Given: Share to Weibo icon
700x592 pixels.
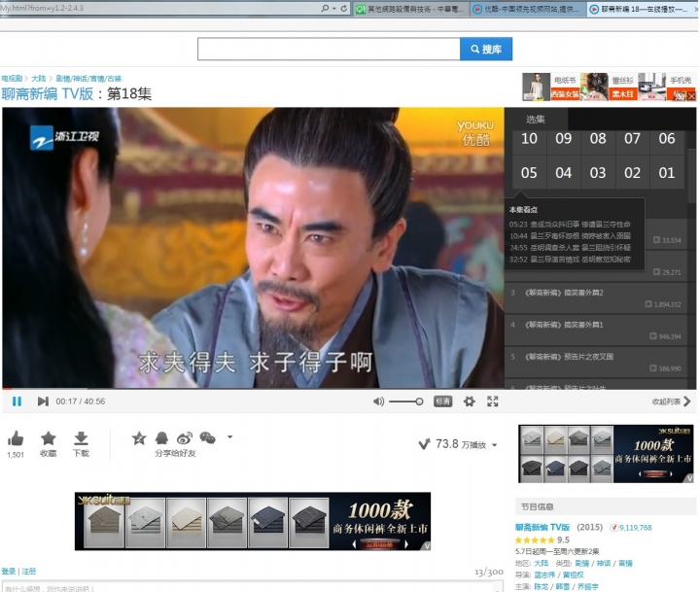Looking at the screenshot, I should pyautogui.click(x=185, y=438).
